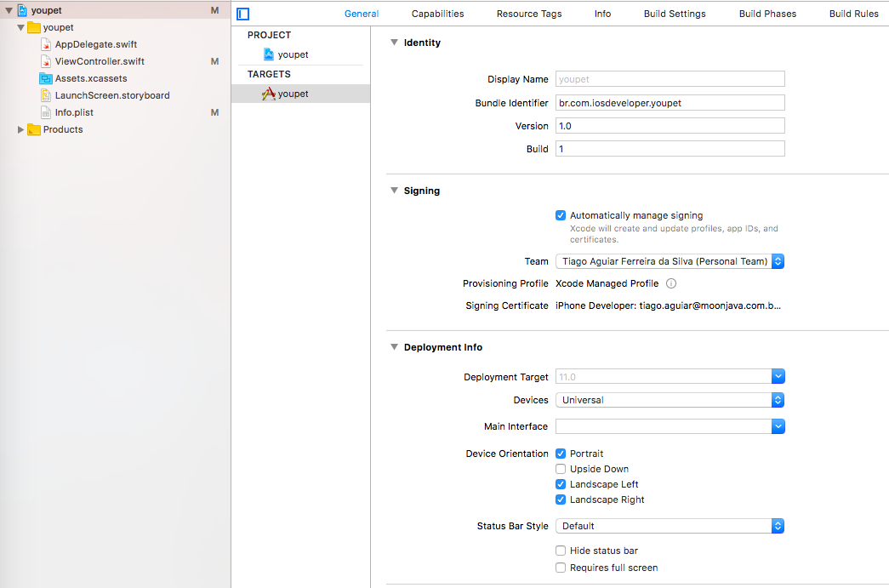This screenshot has height=588, width=889.
Task: Switch to the Resource Tags tab
Action: pyautogui.click(x=529, y=14)
